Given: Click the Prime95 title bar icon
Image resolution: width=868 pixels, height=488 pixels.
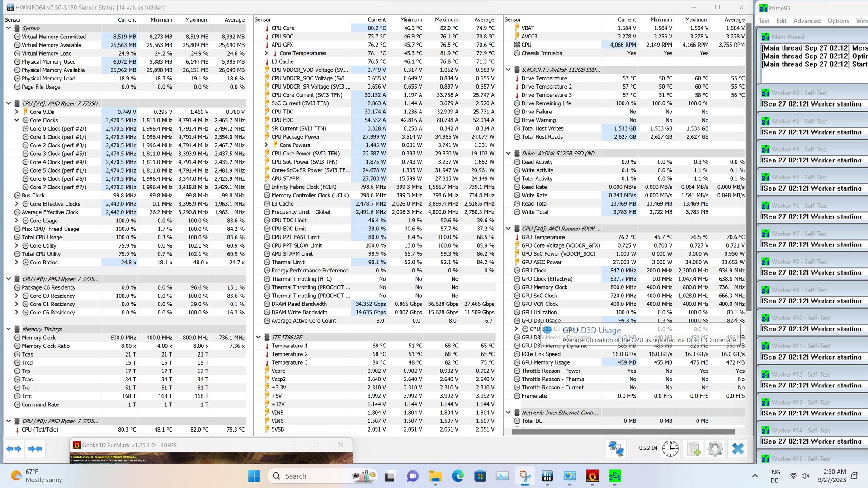Looking at the screenshot, I should tap(764, 8).
